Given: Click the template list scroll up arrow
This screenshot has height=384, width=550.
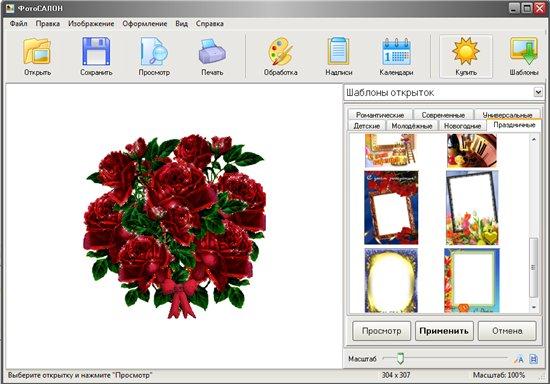Looking at the screenshot, I should point(534,140).
